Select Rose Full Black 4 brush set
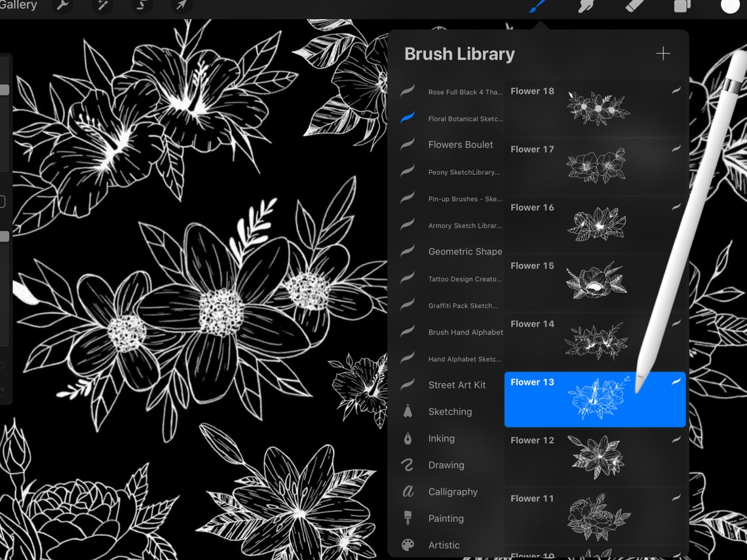Screen dimensions: 747x560 [x=451, y=92]
